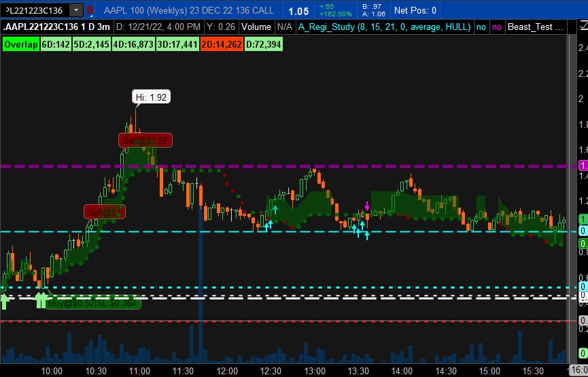Click the leftmost green up arrow near the chart edge
Screen dimensions: 588x377
4,300
